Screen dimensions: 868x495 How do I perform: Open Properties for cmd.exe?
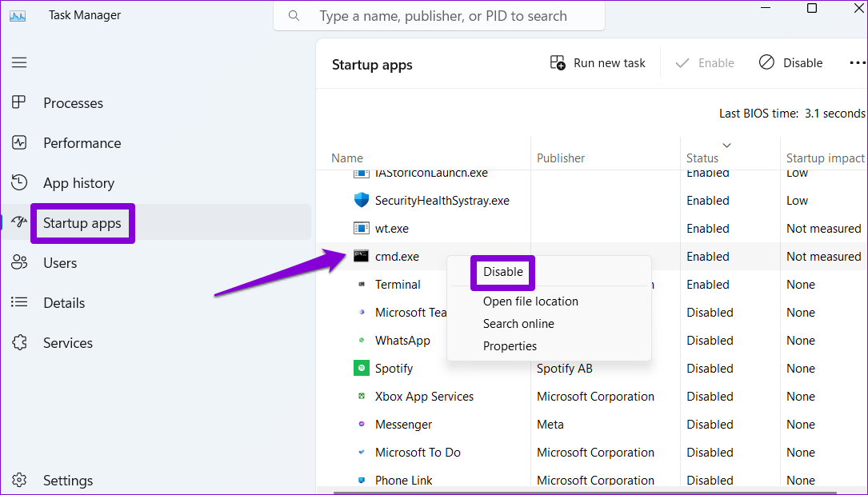click(510, 345)
